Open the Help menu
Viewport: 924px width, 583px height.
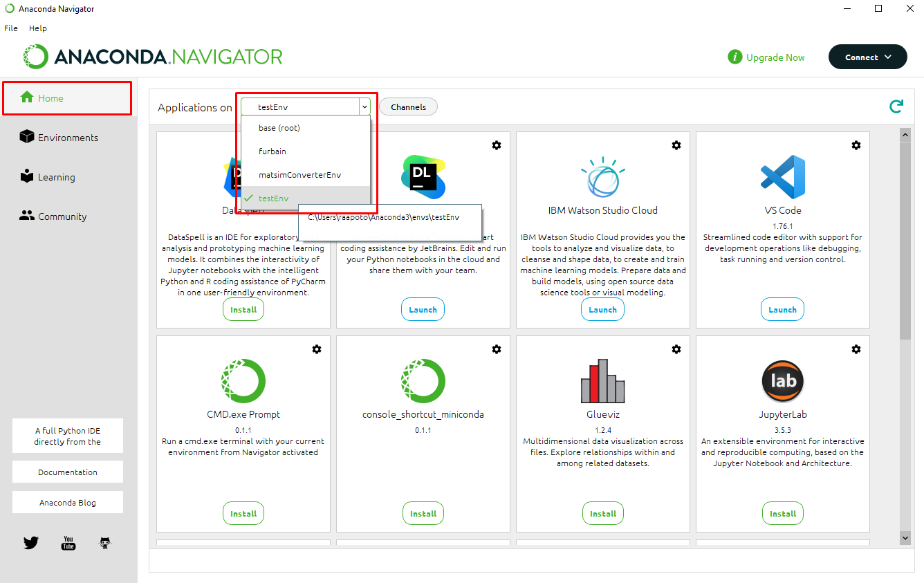click(x=38, y=28)
